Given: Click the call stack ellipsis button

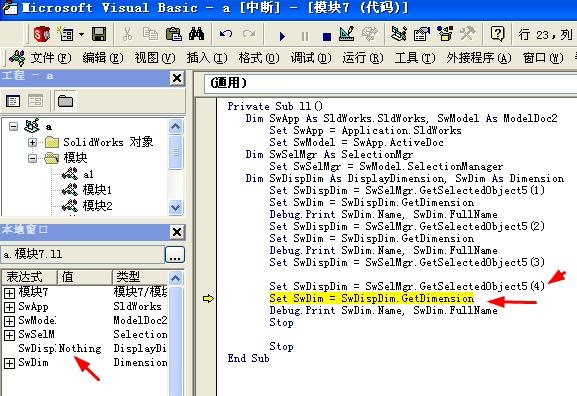Looking at the screenshot, I should pyautogui.click(x=175, y=254).
